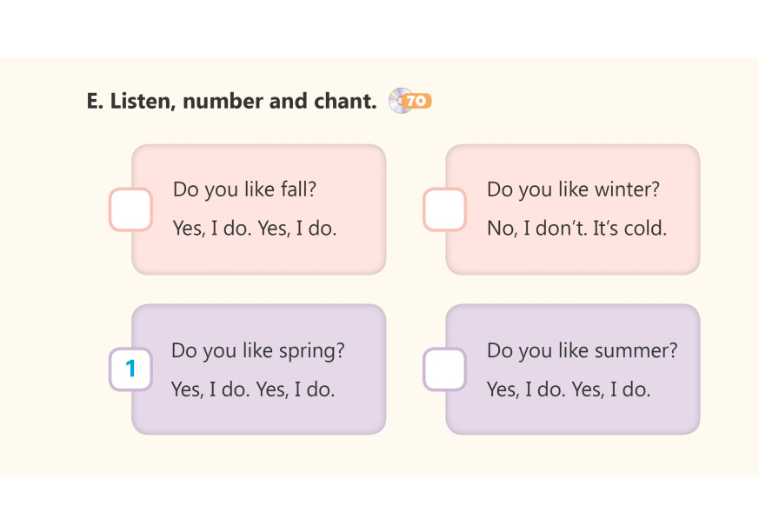Select the number box beside fall
This screenshot has height=532, width=759.
(x=130, y=209)
